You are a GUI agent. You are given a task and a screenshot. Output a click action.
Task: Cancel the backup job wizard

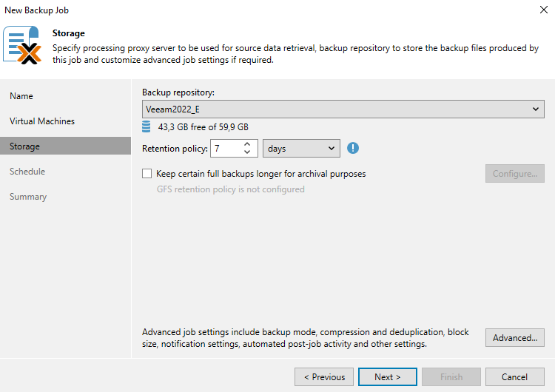(x=514, y=376)
